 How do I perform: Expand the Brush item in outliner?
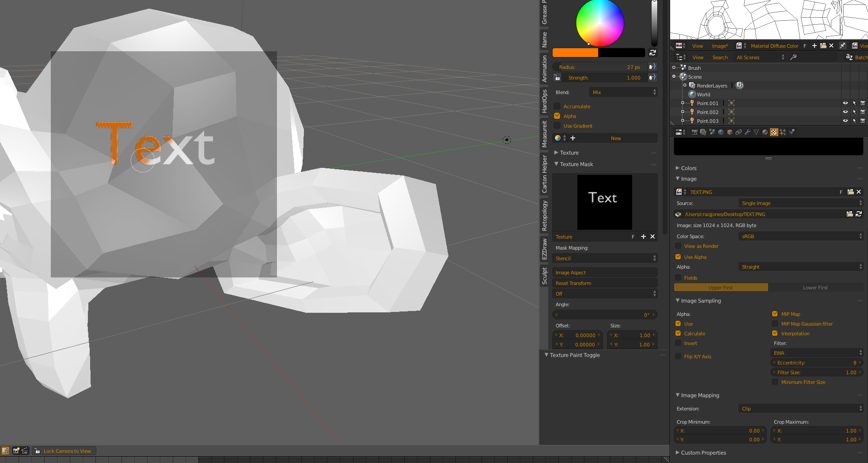pos(674,68)
